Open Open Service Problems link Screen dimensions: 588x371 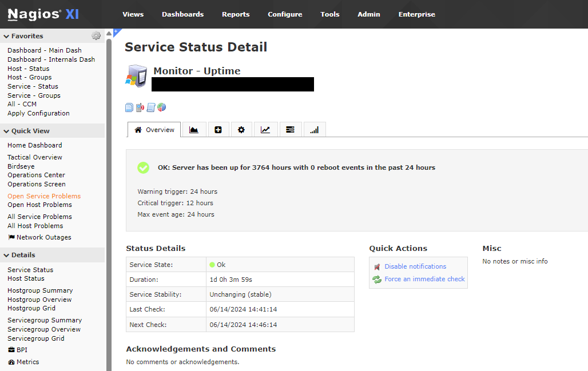44,196
